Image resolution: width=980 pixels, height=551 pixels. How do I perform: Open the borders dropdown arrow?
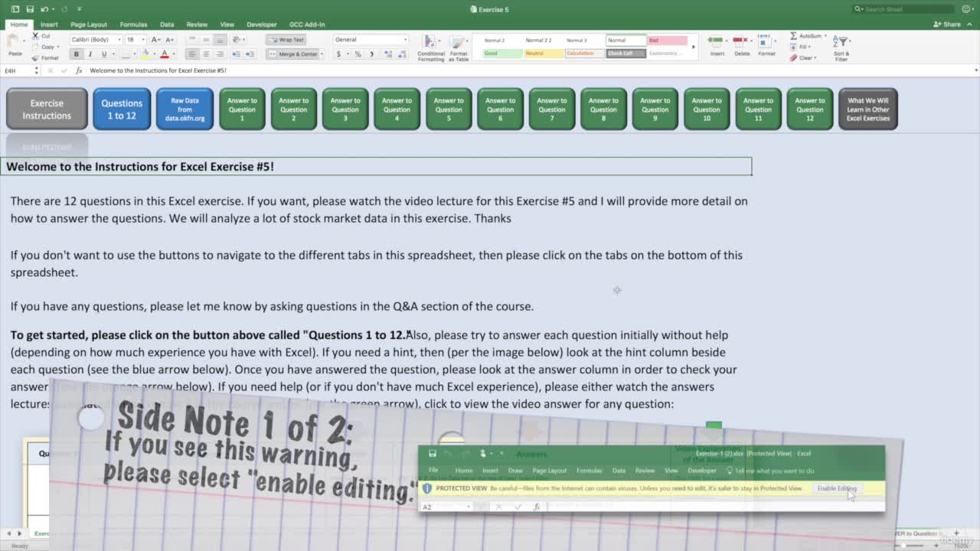[133, 54]
